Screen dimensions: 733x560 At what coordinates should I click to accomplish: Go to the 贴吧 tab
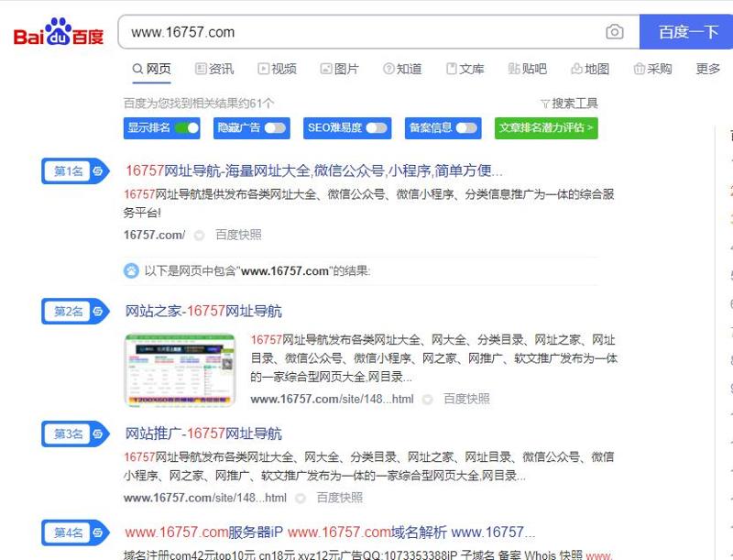(528, 69)
